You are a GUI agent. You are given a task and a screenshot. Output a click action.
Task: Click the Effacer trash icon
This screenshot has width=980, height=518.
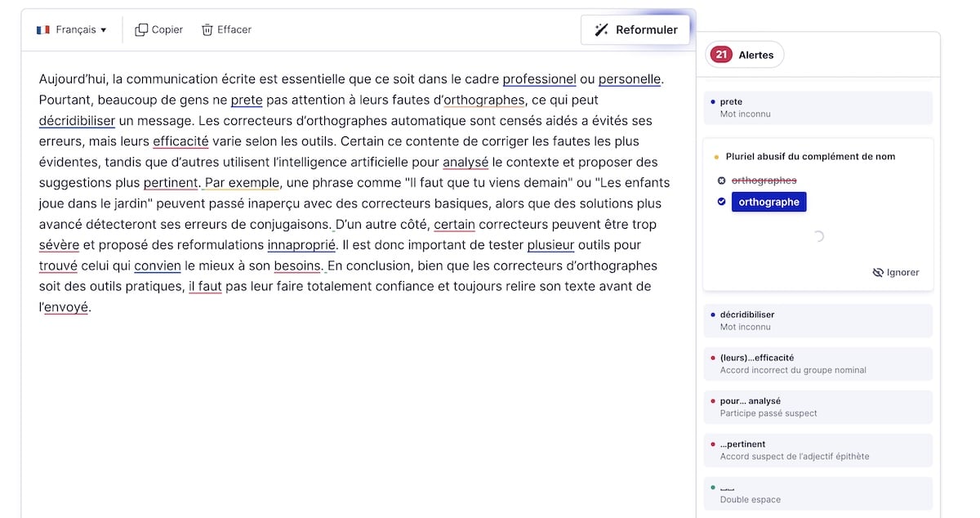(x=207, y=29)
